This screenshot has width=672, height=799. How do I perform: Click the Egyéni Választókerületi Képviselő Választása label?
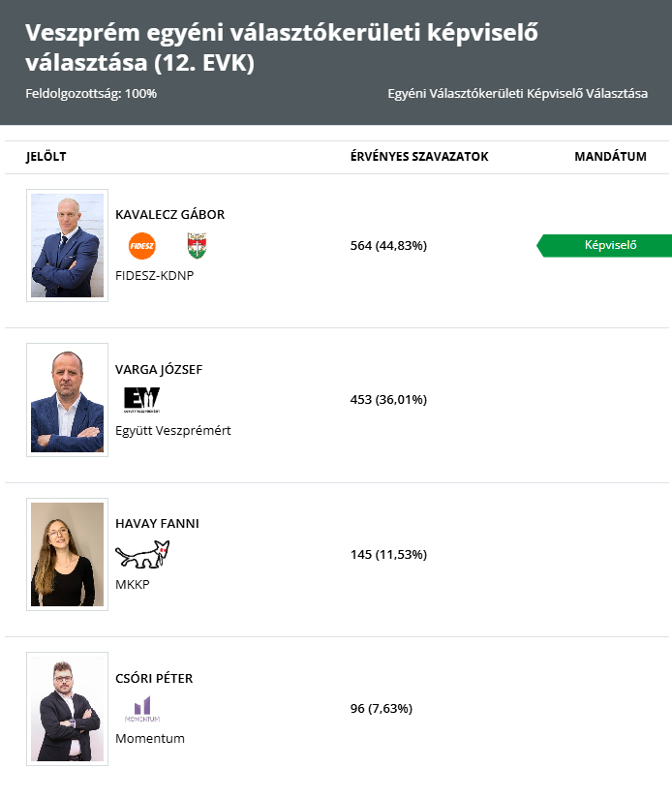click(x=517, y=94)
